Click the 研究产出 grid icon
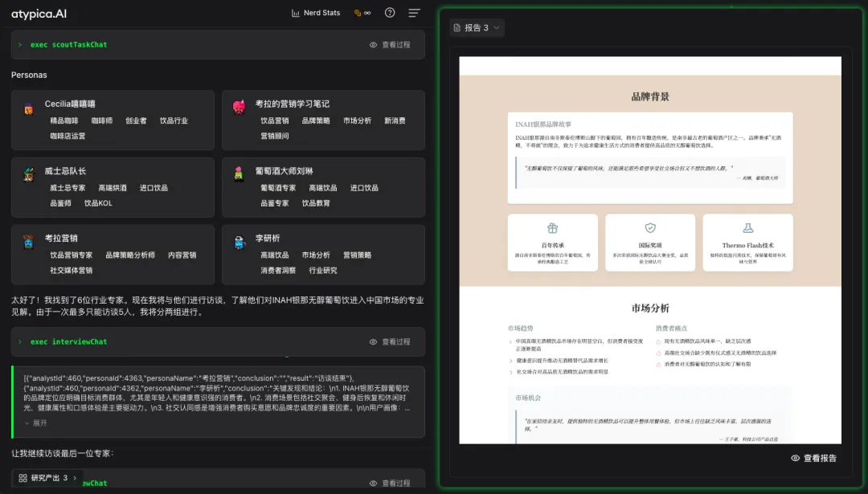 point(23,478)
